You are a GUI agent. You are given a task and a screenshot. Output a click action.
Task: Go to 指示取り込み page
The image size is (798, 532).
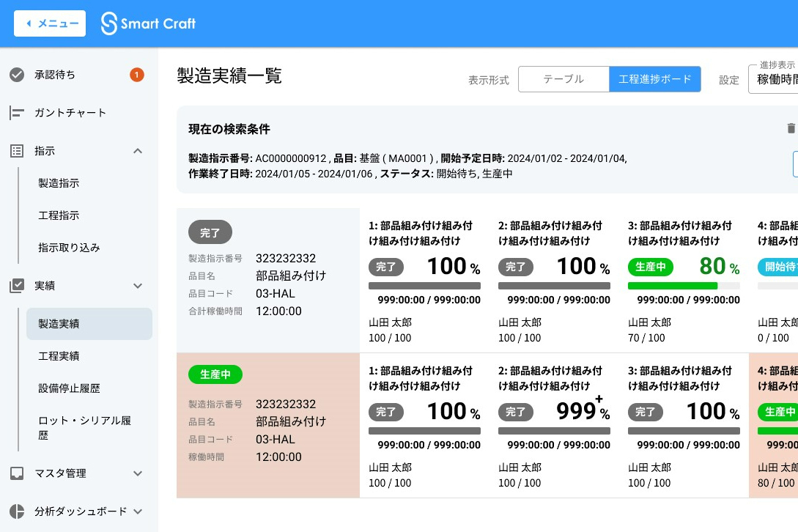coord(69,248)
